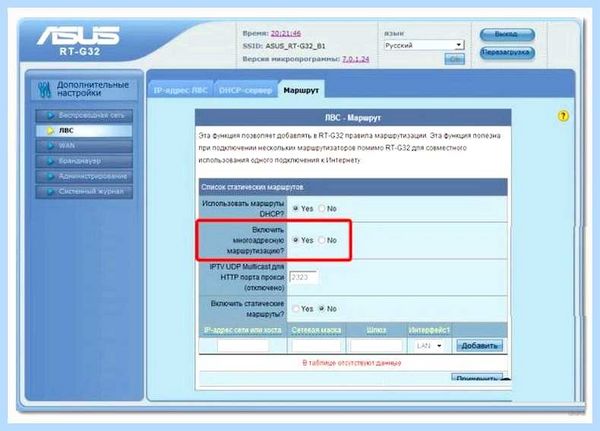The image size is (600, 431).
Task: Open Беспроводная сеть in the sidebar
Action: click(84, 115)
